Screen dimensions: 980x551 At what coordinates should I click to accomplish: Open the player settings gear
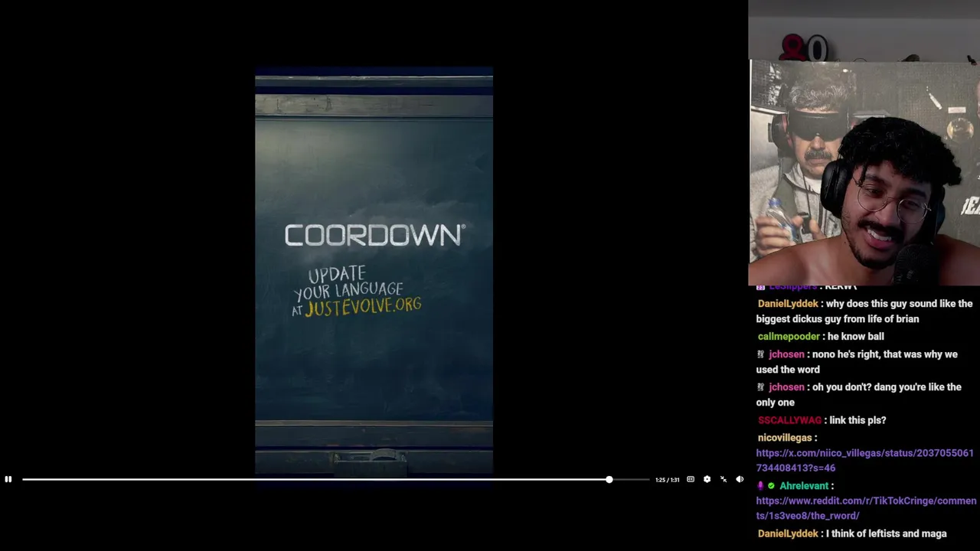707,480
